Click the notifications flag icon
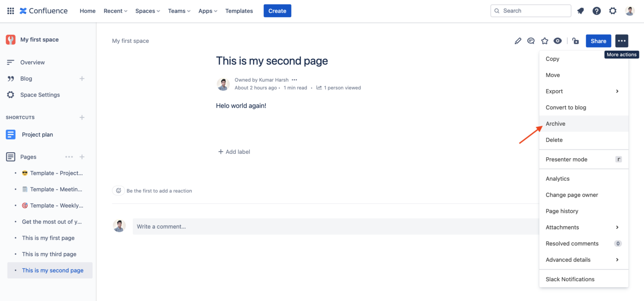Image resolution: width=644 pixels, height=301 pixels. pyautogui.click(x=580, y=10)
